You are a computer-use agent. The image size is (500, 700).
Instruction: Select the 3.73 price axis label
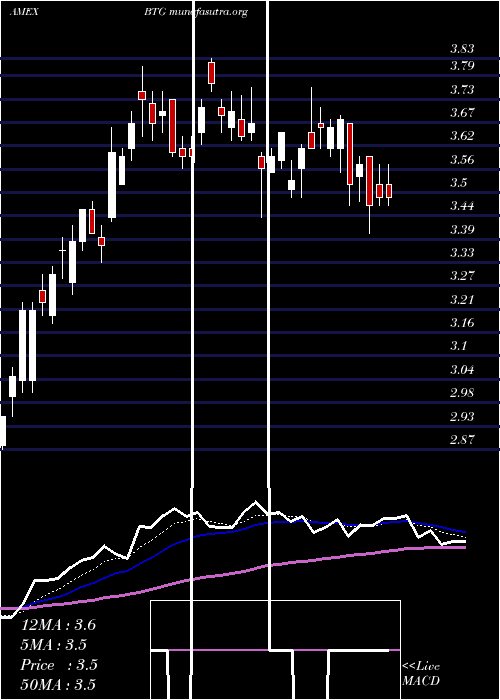click(462, 90)
